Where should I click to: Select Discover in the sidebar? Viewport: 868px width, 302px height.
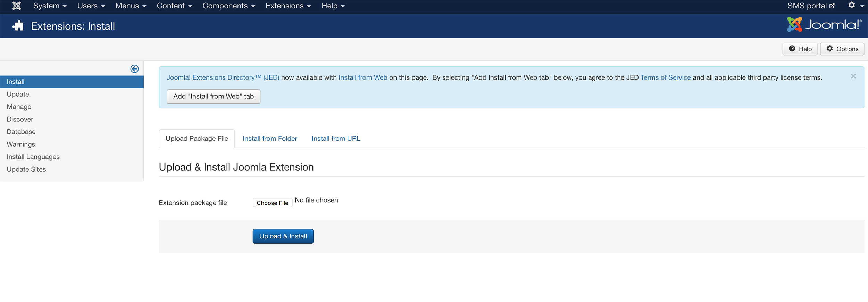click(x=72, y=119)
